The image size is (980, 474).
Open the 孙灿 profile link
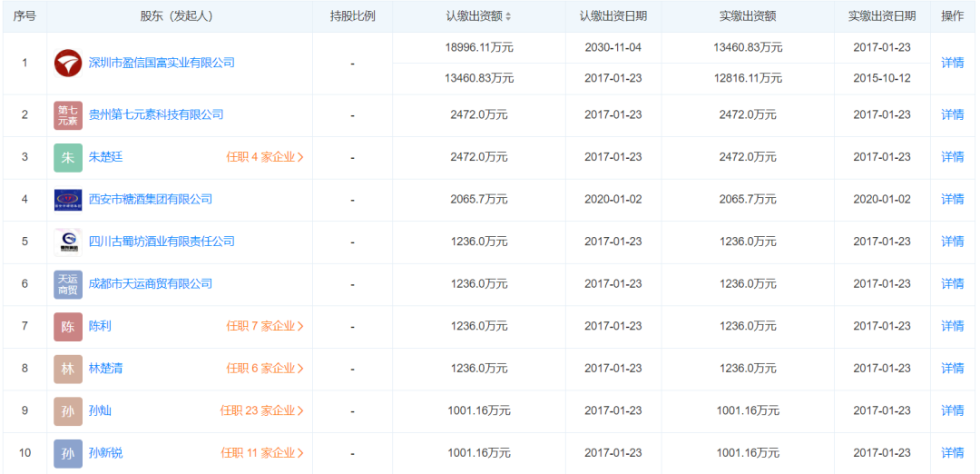100,410
